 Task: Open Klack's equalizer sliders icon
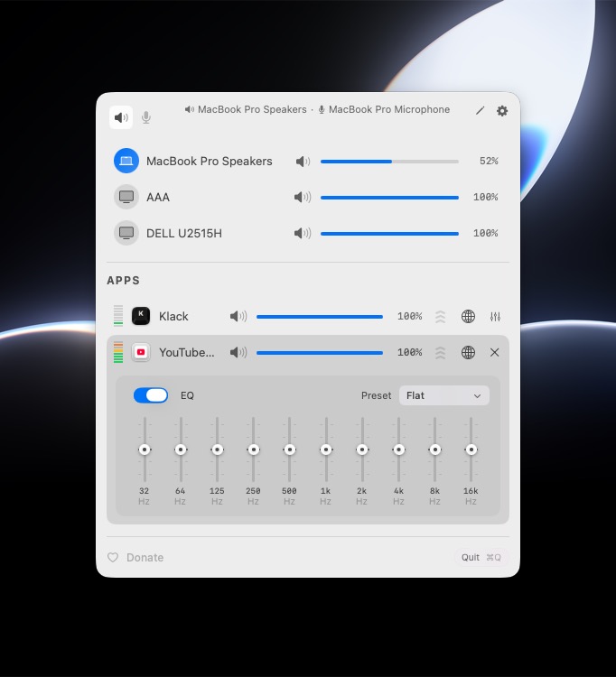[x=495, y=317]
